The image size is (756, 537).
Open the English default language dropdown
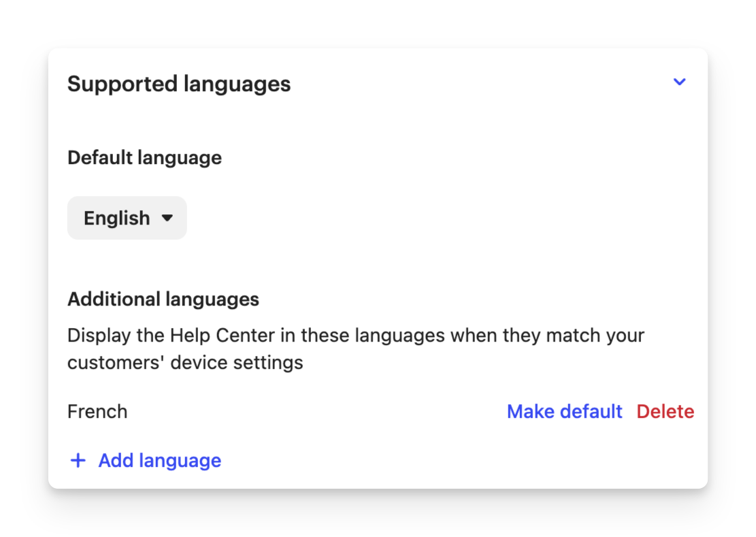pyautogui.click(x=127, y=218)
